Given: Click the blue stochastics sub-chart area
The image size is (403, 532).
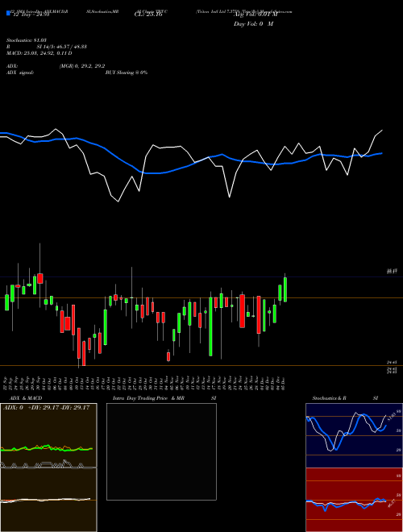Looking at the screenshot, I should (354, 435).
